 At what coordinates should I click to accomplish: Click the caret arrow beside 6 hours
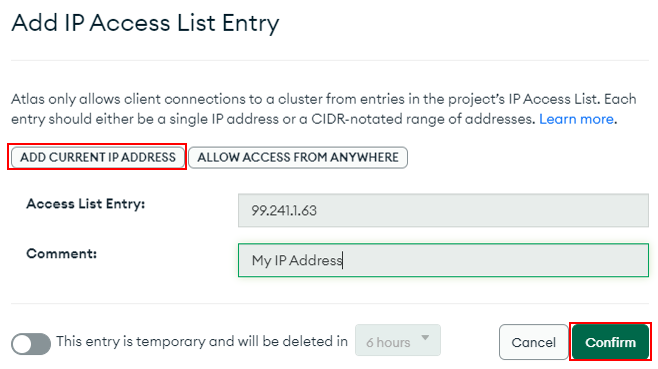(425, 338)
